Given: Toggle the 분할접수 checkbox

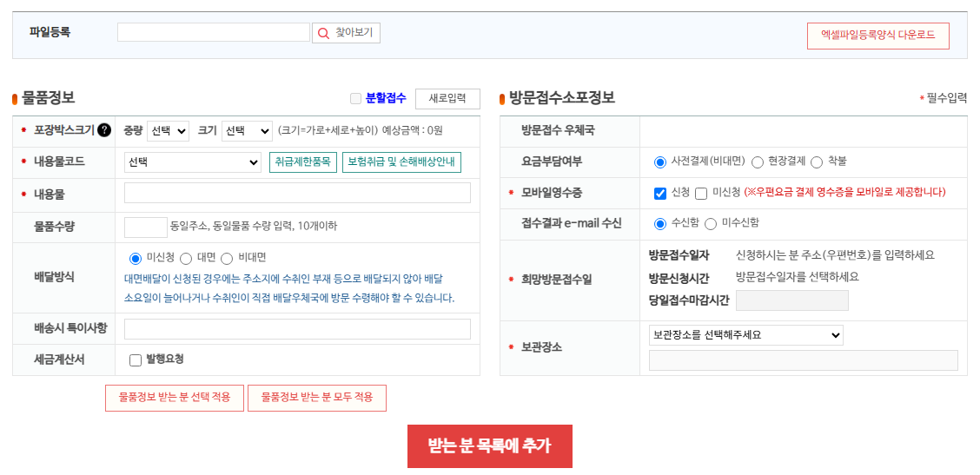Looking at the screenshot, I should (x=355, y=98).
